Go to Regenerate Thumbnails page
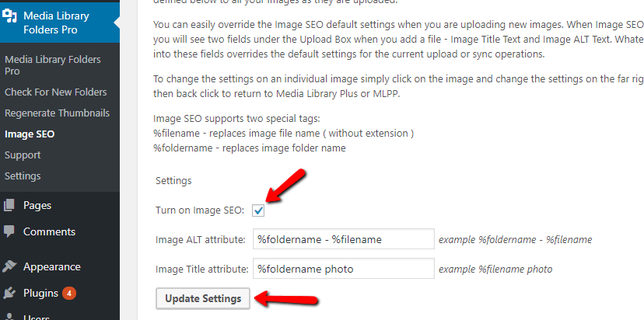 (57, 113)
